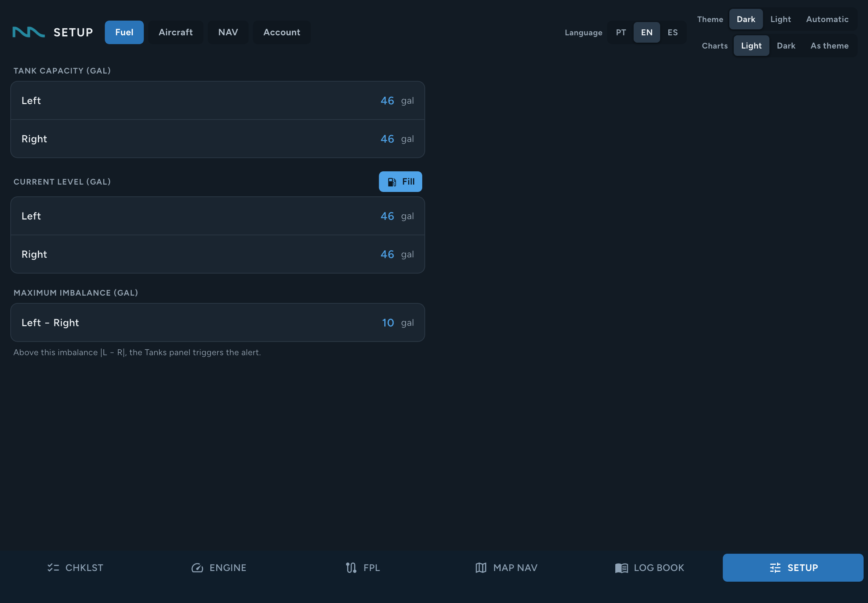Click the Charts label
The height and width of the screenshot is (603, 868).
(x=714, y=45)
